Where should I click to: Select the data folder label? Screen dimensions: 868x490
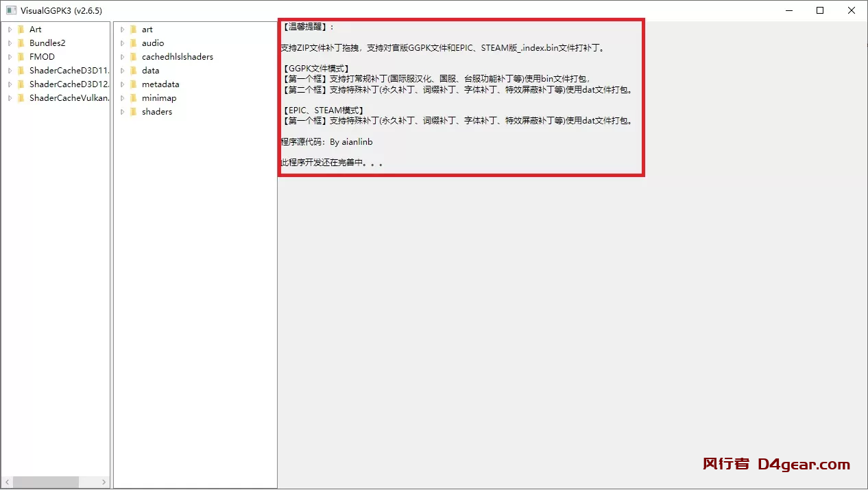[150, 71]
